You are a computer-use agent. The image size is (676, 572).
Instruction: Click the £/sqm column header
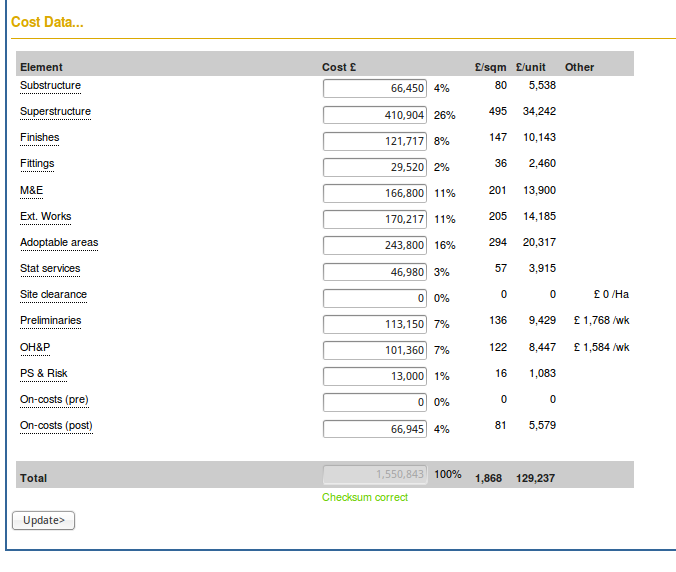491,67
